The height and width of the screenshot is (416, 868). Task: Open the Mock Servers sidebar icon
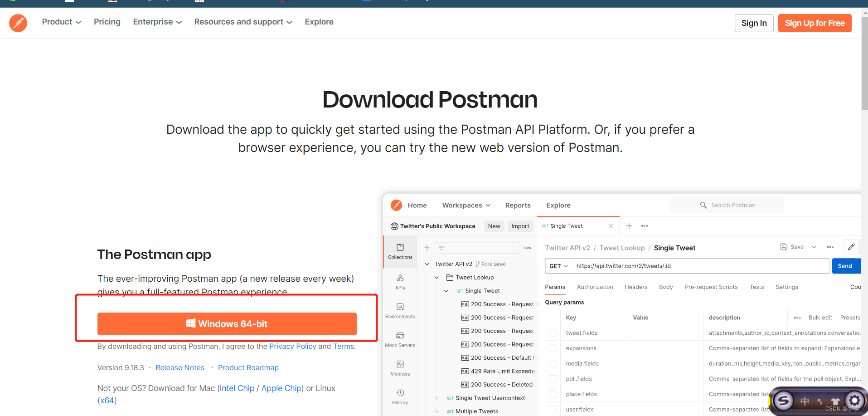point(400,339)
